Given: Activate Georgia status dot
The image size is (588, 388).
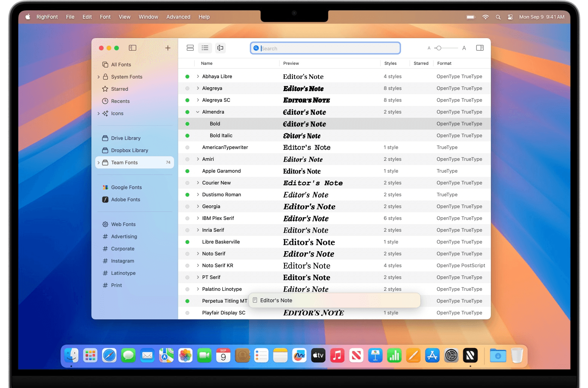Looking at the screenshot, I should pyautogui.click(x=187, y=207).
